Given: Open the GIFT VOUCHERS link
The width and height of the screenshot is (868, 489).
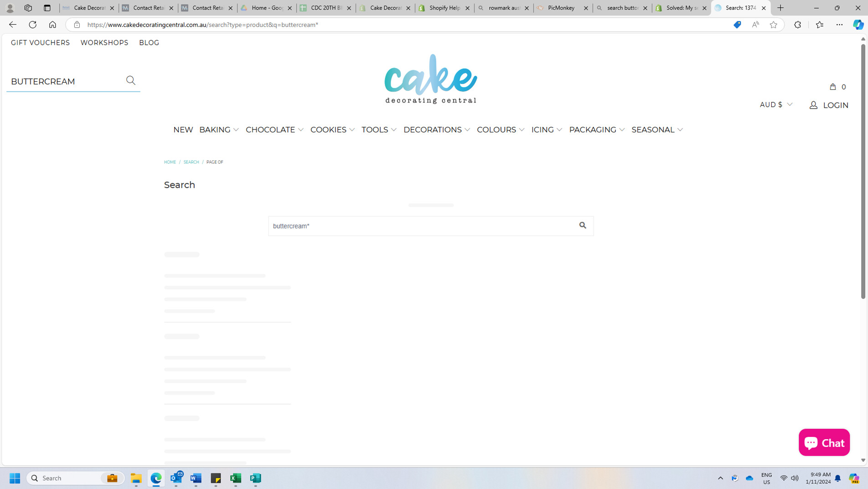Looking at the screenshot, I should pyautogui.click(x=40, y=43).
